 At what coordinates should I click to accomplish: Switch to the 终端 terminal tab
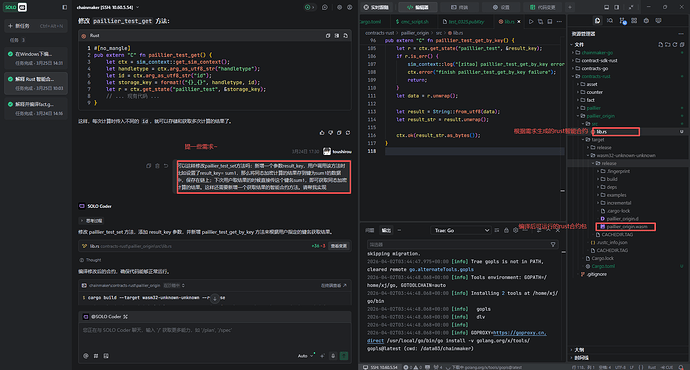click(x=459, y=7)
